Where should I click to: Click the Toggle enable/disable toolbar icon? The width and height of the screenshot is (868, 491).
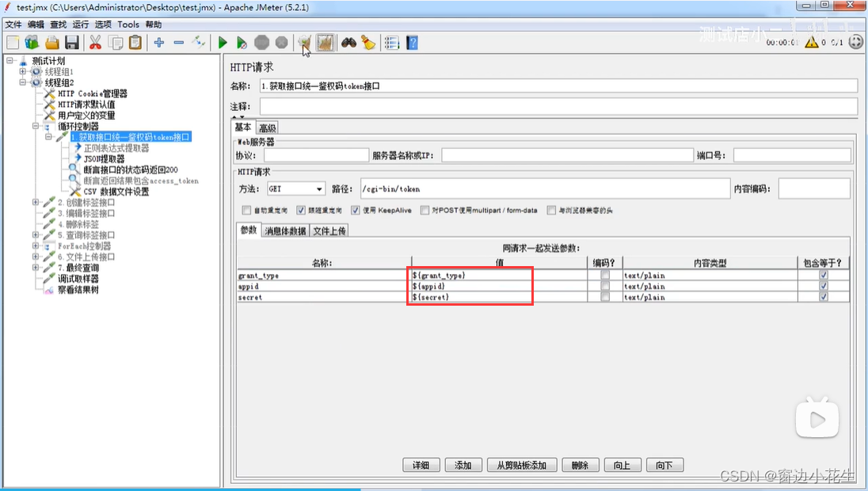coord(198,43)
